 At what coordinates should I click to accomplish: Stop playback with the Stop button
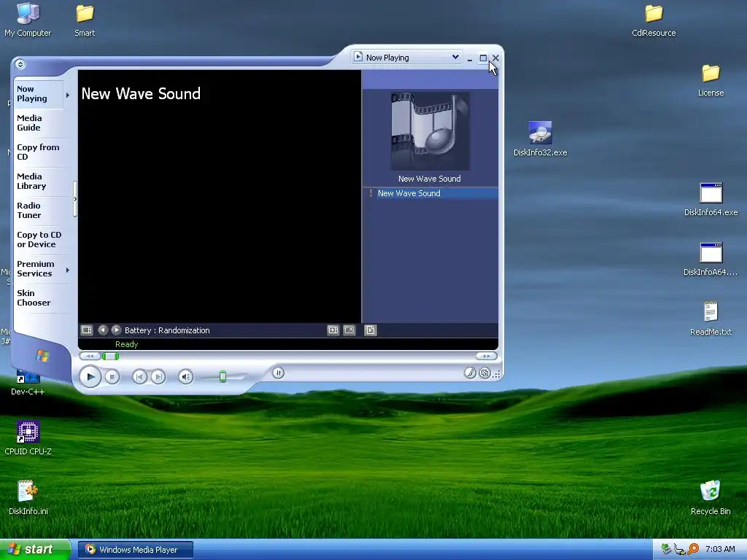coord(112,377)
